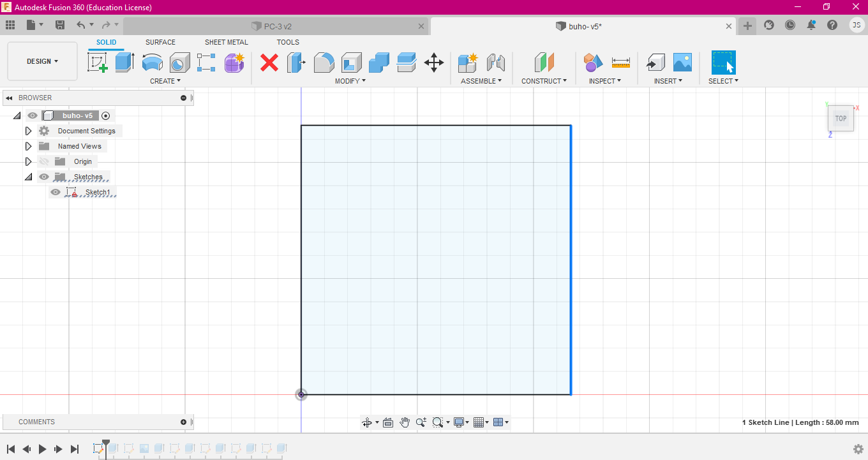Open the INSPECT dropdown menu
Viewport: 868px width, 460px height.
pyautogui.click(x=605, y=81)
